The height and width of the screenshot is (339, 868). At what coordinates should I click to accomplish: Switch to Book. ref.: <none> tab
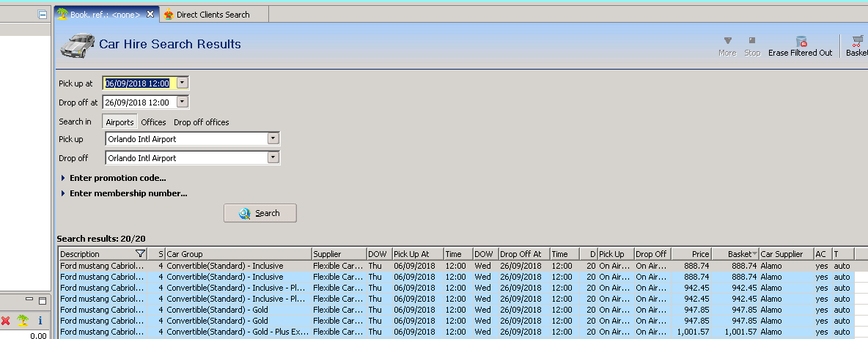tap(105, 15)
